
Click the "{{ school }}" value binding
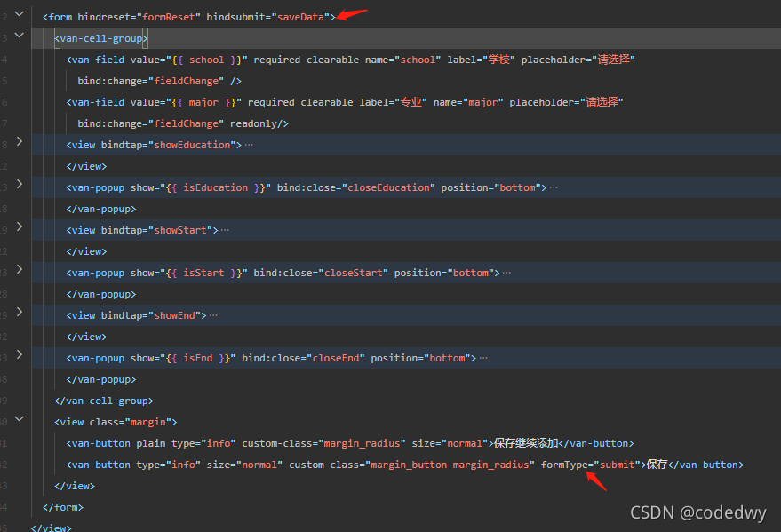(207, 60)
